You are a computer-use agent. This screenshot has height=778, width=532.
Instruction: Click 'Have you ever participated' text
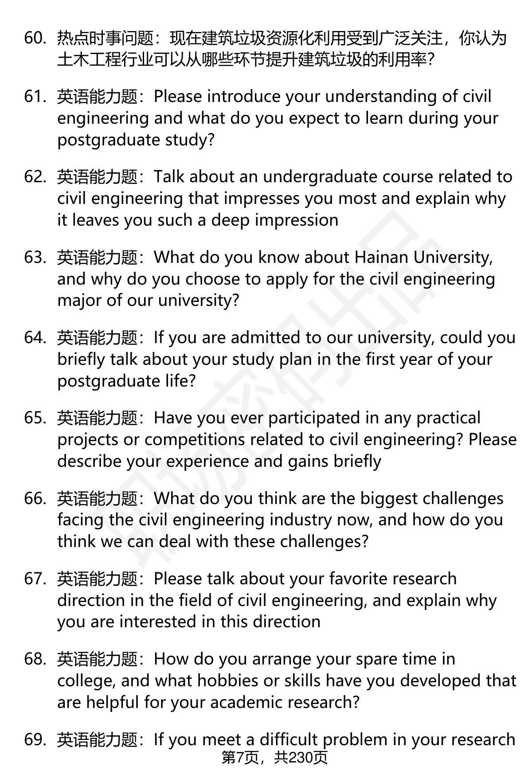[x=257, y=418]
